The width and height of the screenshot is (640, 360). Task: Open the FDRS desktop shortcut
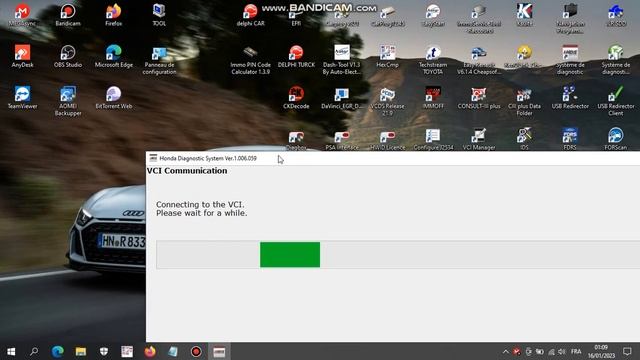pos(570,139)
